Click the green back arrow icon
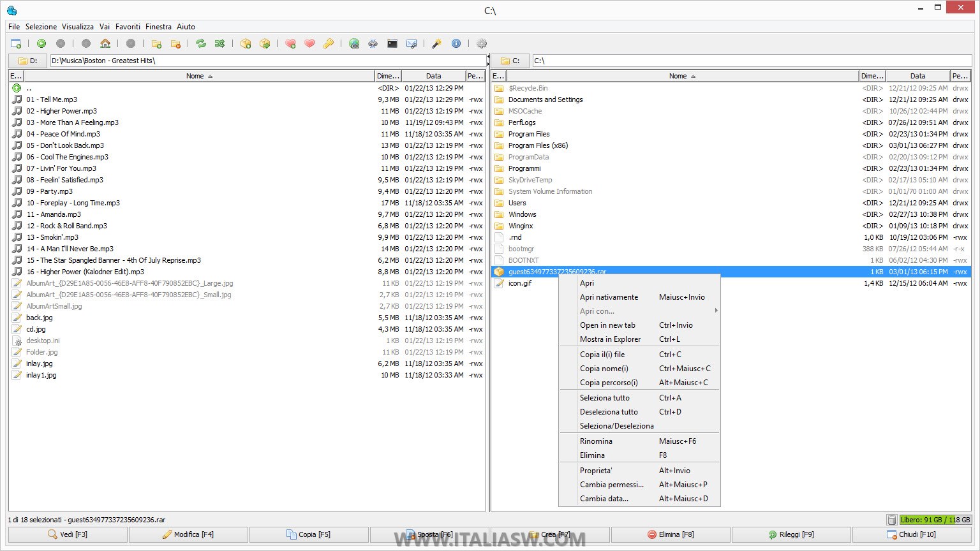Image resolution: width=980 pixels, height=551 pixels. click(41, 43)
